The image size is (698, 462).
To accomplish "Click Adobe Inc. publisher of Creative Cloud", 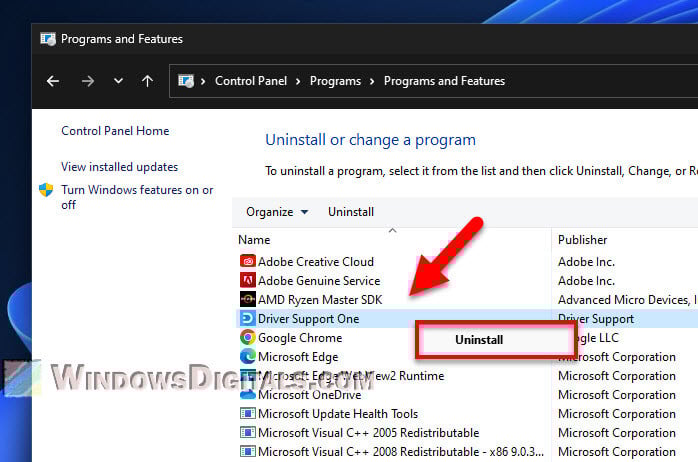I will (586, 262).
